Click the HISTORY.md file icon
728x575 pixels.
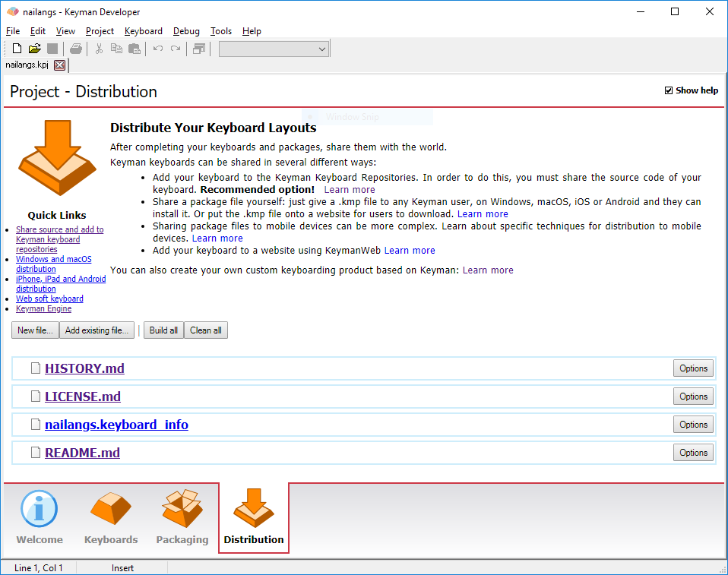36,368
